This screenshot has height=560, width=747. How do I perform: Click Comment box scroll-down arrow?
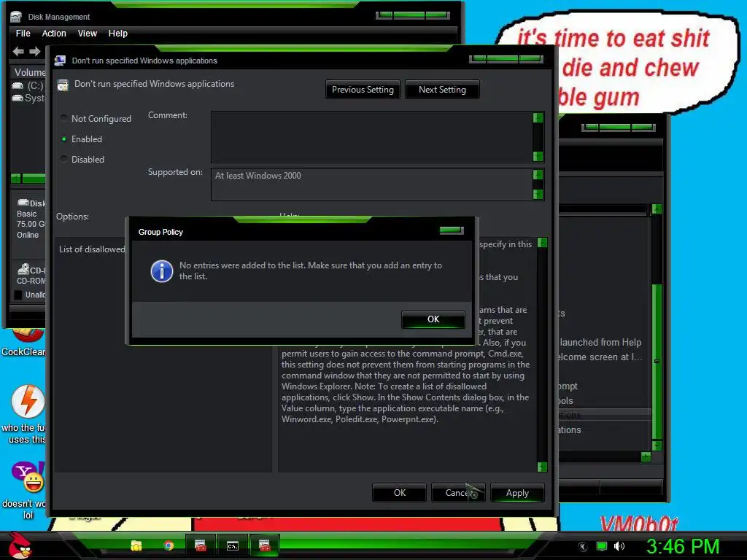tap(538, 157)
